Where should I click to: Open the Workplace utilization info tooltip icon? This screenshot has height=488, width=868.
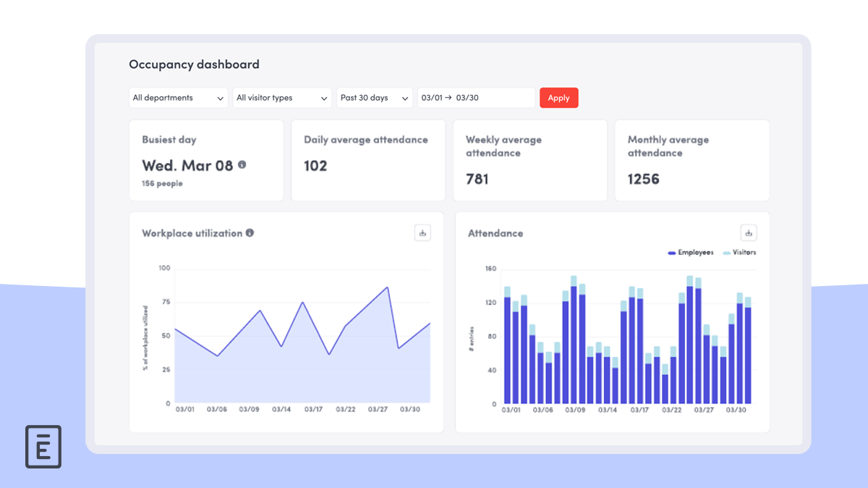click(x=251, y=232)
